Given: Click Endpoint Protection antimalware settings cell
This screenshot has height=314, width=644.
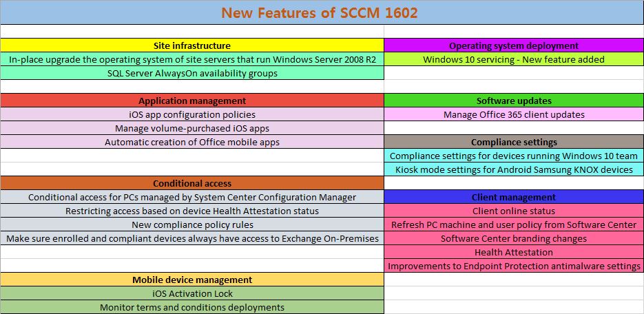Looking at the screenshot, I should 514,266.
